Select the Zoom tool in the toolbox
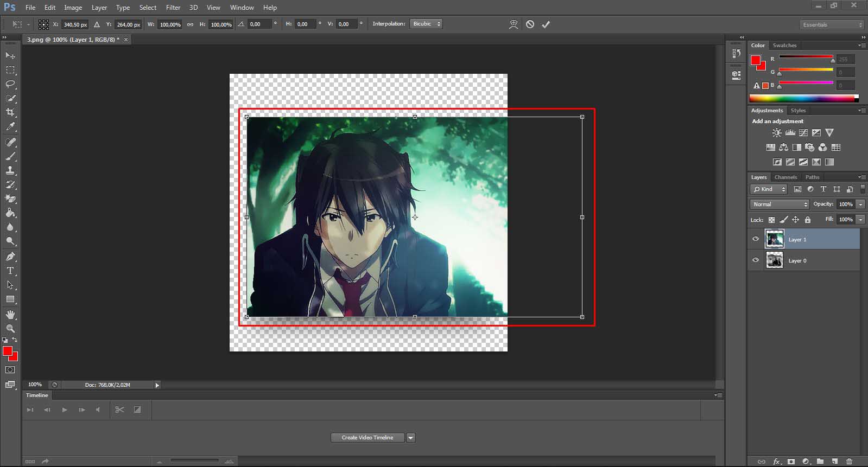 pyautogui.click(x=10, y=329)
